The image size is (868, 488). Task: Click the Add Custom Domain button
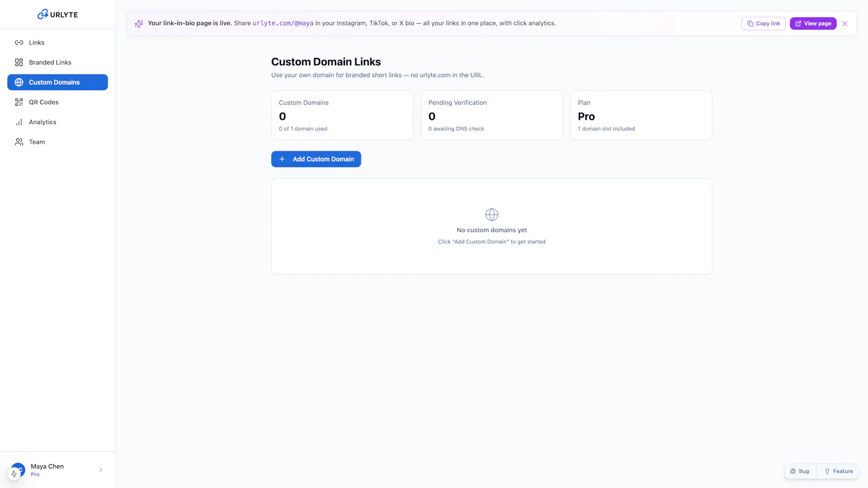tap(316, 159)
